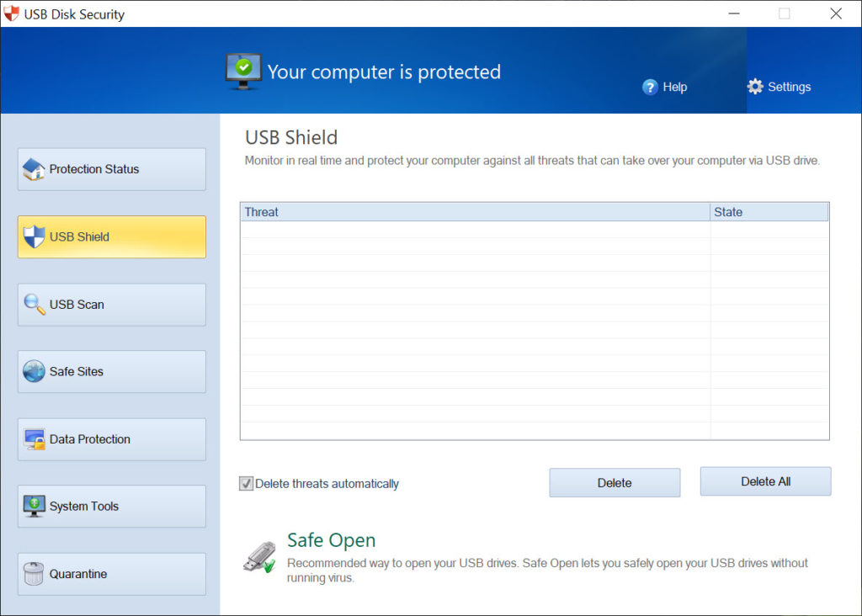Click the USB Disk Security title bar logo
Viewport: 862px width, 616px height.
(x=11, y=13)
